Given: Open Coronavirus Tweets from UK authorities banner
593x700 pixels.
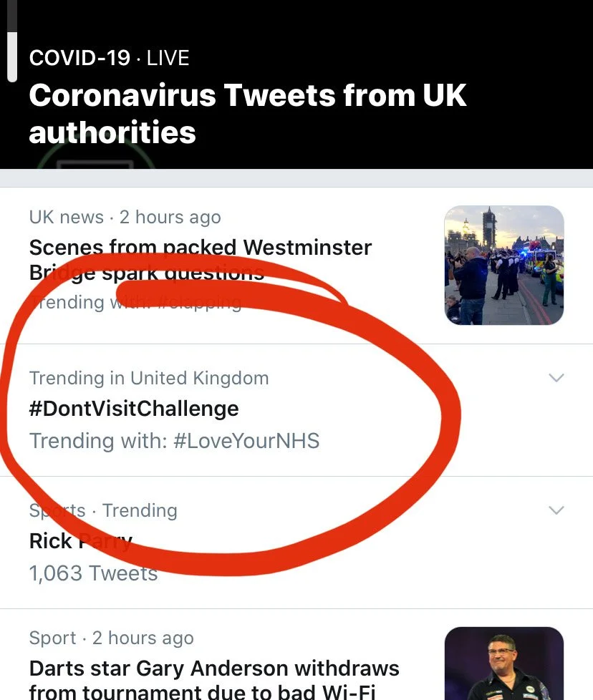Looking at the screenshot, I should (248, 114).
